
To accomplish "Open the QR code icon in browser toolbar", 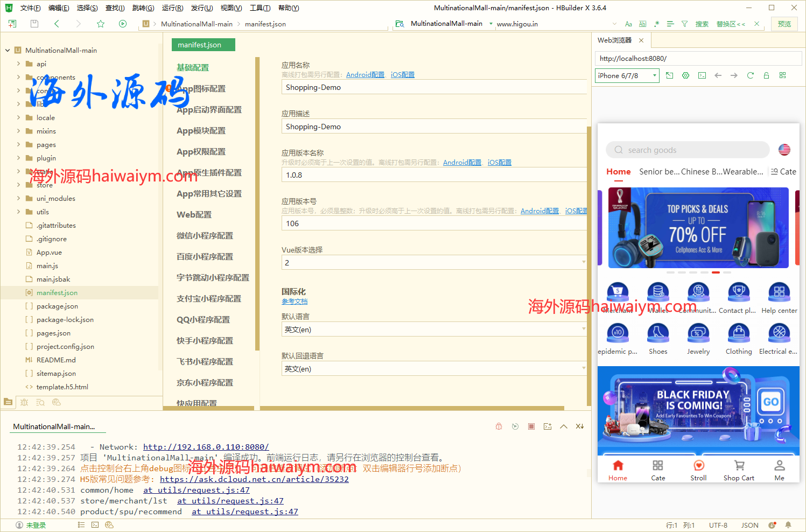I will (782, 75).
